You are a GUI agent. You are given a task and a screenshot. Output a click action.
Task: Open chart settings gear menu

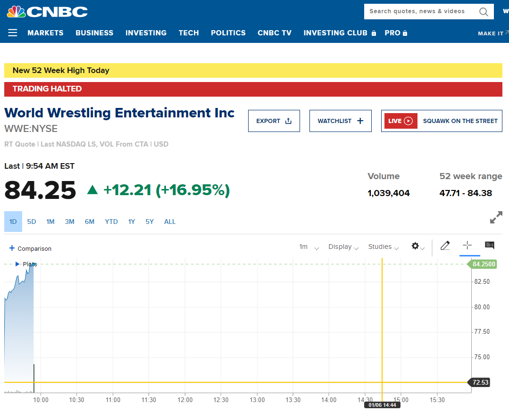pyautogui.click(x=418, y=246)
